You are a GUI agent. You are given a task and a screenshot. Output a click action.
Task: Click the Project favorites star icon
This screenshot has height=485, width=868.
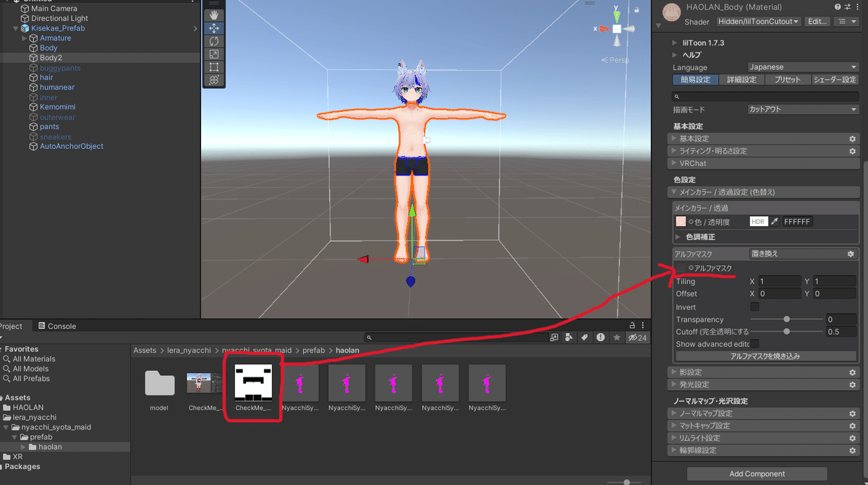point(616,338)
